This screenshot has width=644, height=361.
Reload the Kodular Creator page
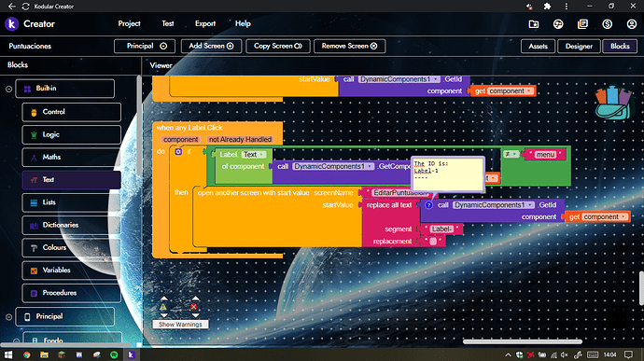[25, 7]
